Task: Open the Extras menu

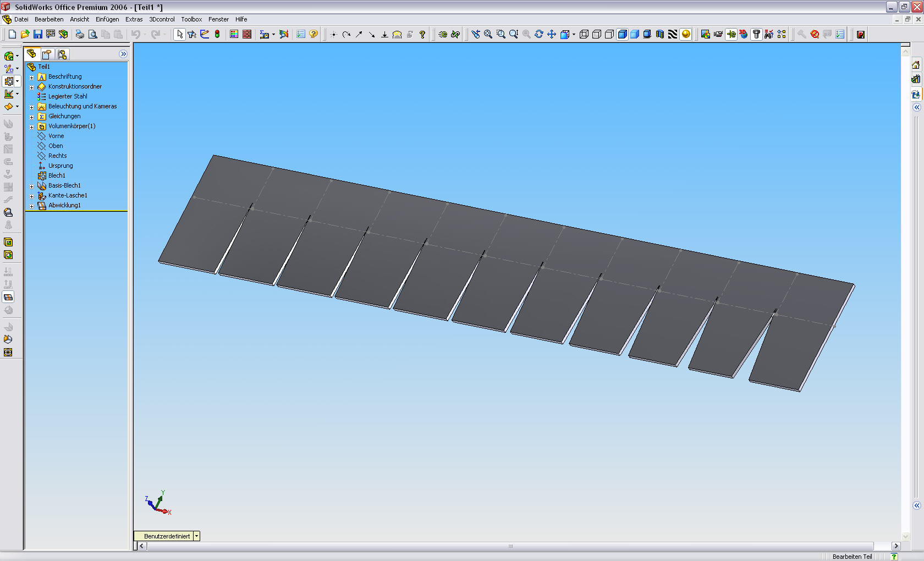Action: click(x=134, y=19)
